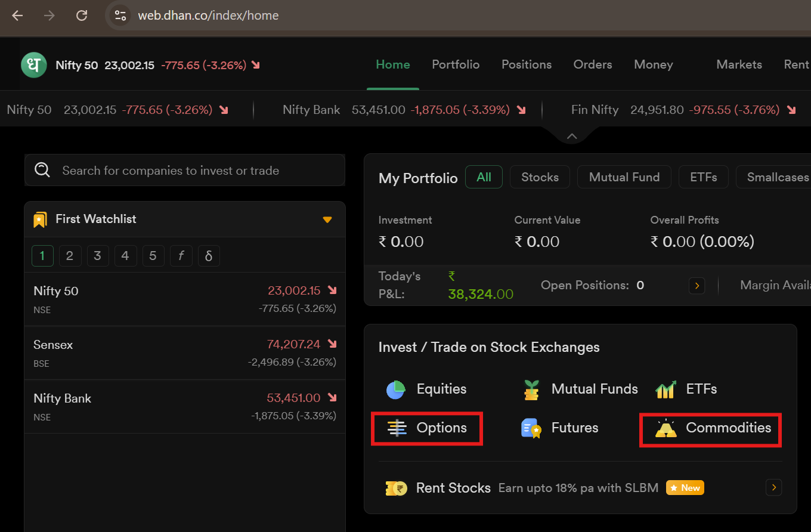Select watchlist number 2
This screenshot has height=532, width=811.
coord(70,256)
